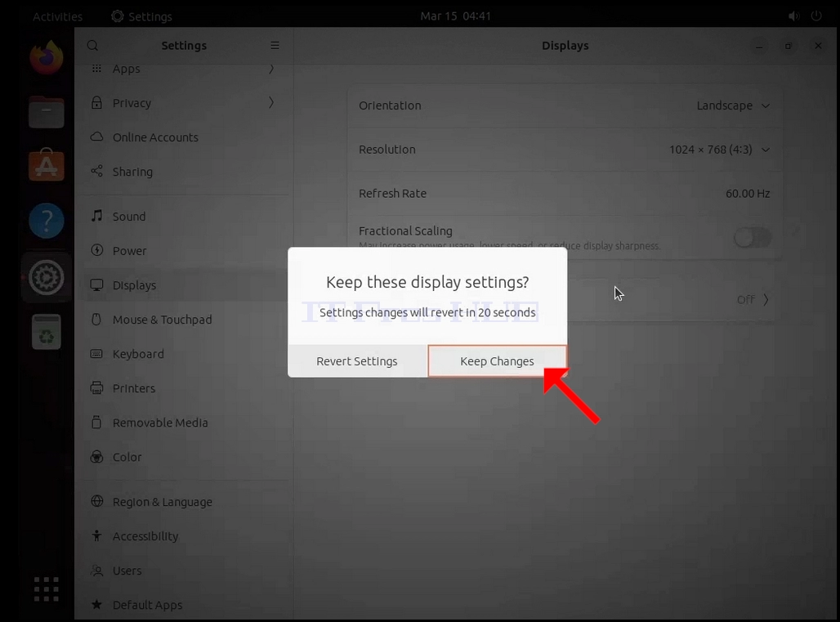Image resolution: width=840 pixels, height=622 pixels.
Task: Select Removable Media label in sidebar
Action: (x=160, y=423)
